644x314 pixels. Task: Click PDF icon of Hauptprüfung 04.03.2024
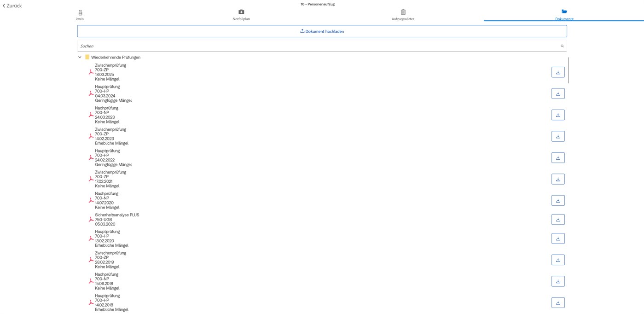pos(91,93)
